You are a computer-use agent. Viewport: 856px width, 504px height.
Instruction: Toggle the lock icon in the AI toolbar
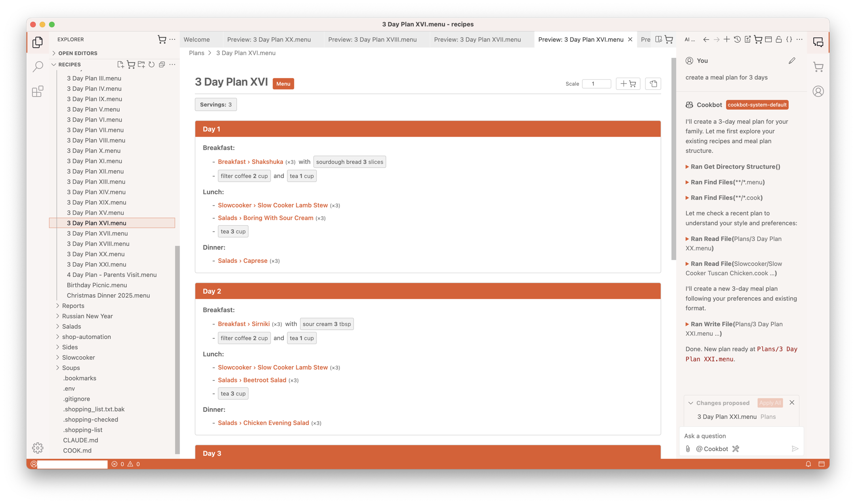click(x=778, y=39)
